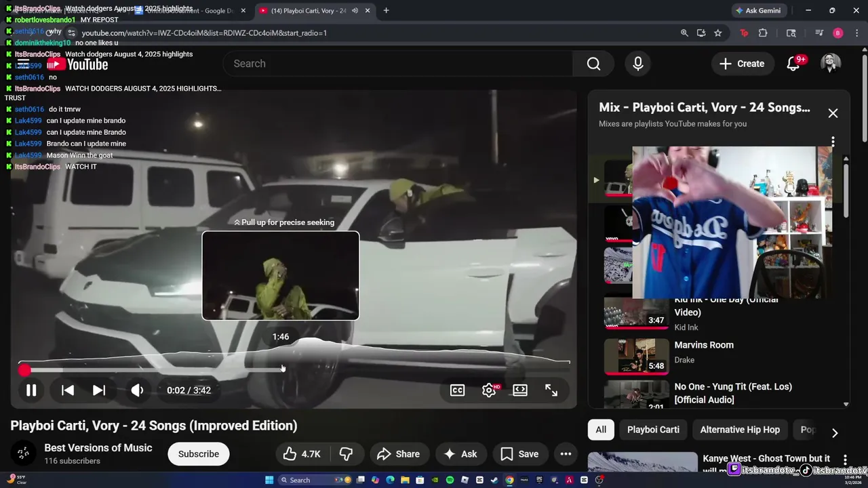The image size is (868, 488).
Task: Enter fullscreen mode
Action: click(x=551, y=390)
